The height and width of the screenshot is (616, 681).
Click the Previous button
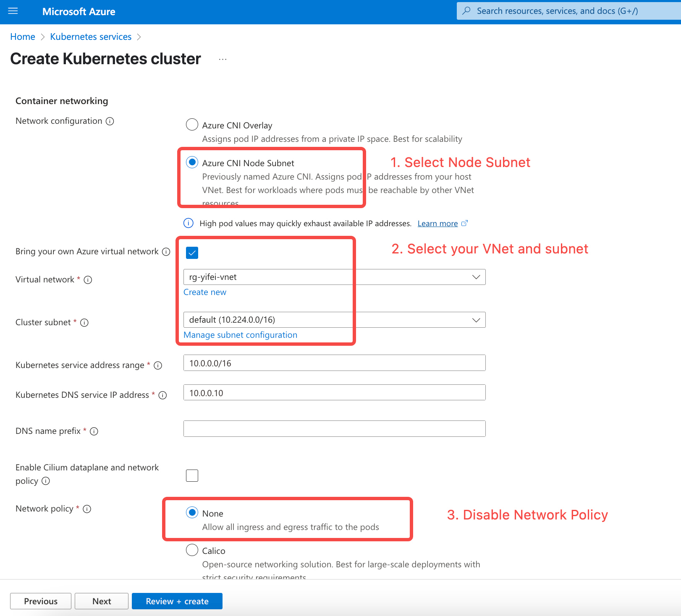pyautogui.click(x=41, y=601)
